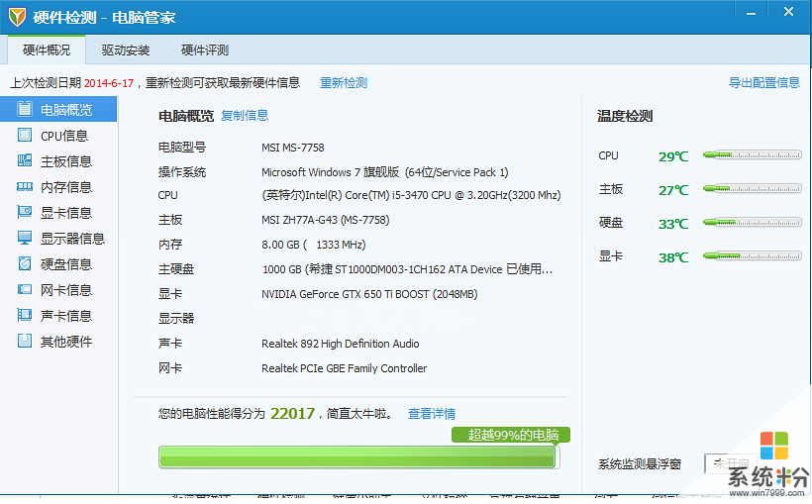Select the CPU信息 sidebar label
The width and height of the screenshot is (812, 504).
[64, 136]
